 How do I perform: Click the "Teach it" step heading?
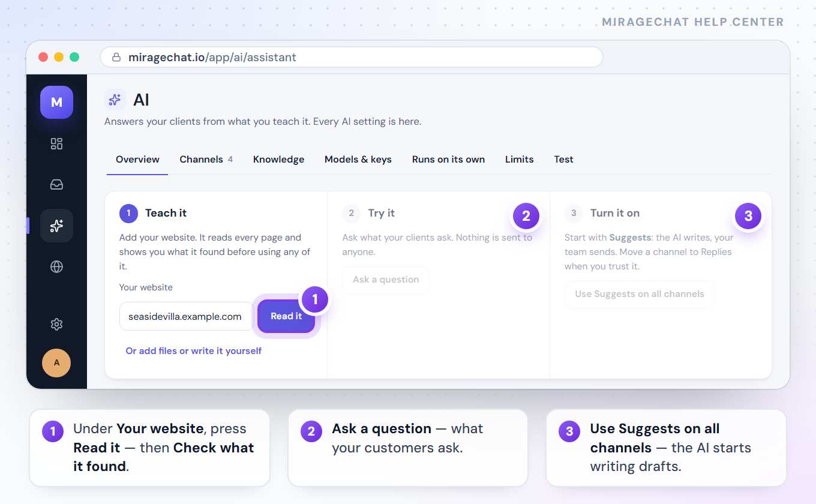pos(166,213)
